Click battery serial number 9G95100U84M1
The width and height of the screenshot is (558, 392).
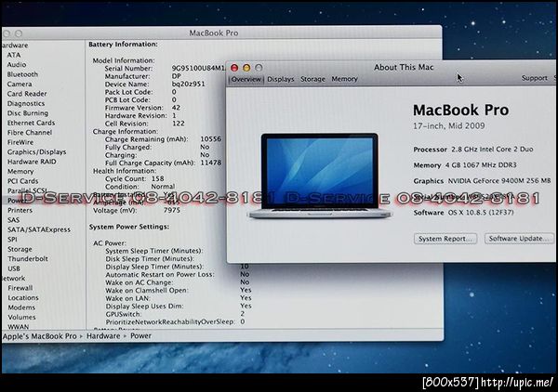click(x=198, y=68)
